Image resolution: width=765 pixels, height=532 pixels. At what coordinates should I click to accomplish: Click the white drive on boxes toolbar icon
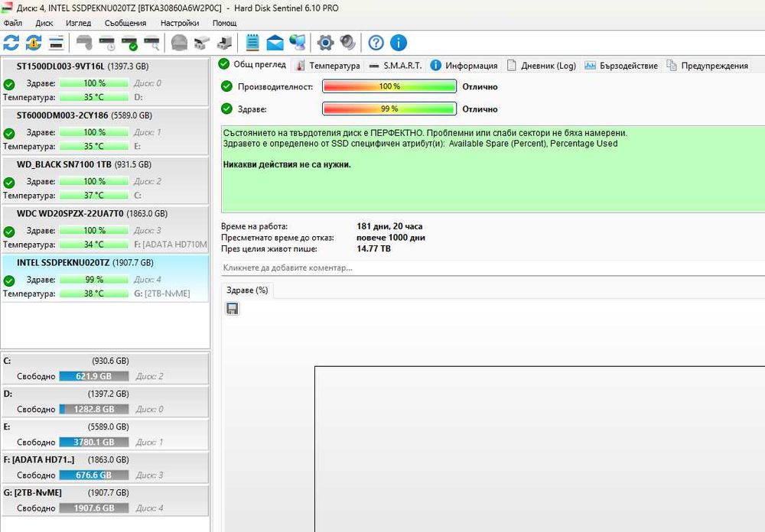[201, 43]
